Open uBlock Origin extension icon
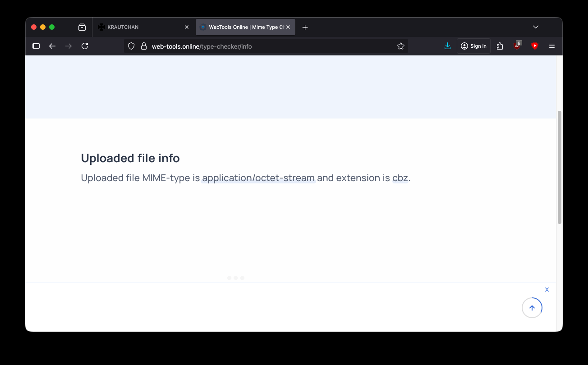Viewport: 588px width, 365px height. (x=517, y=46)
